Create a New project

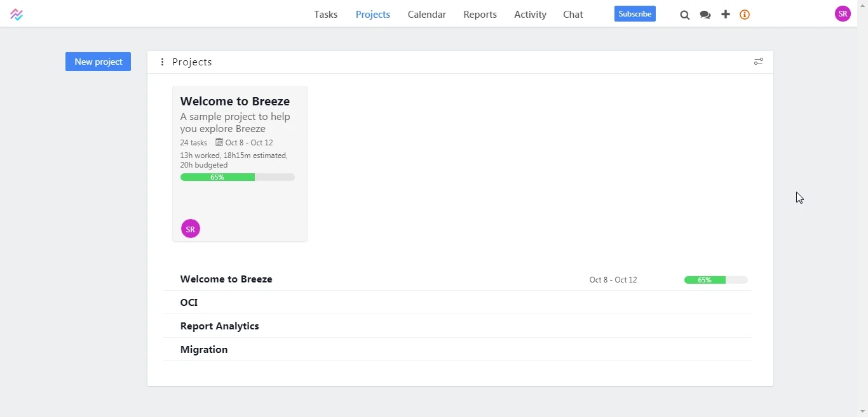click(98, 62)
